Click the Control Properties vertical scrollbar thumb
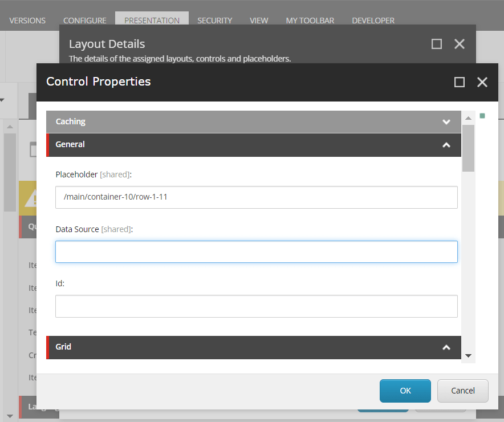 tap(468, 148)
